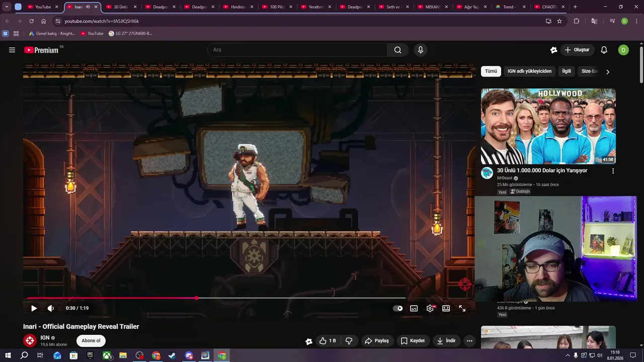Click the browser address bar URL

[x=102, y=21]
